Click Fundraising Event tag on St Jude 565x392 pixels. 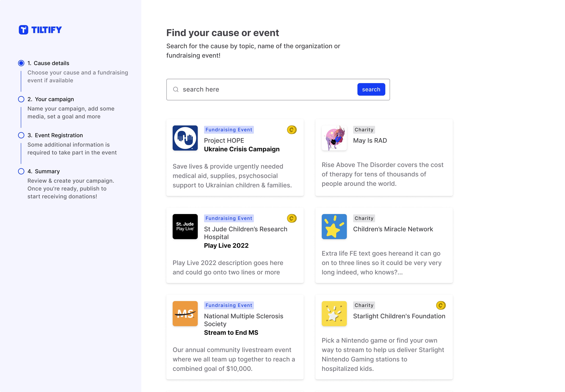click(229, 218)
